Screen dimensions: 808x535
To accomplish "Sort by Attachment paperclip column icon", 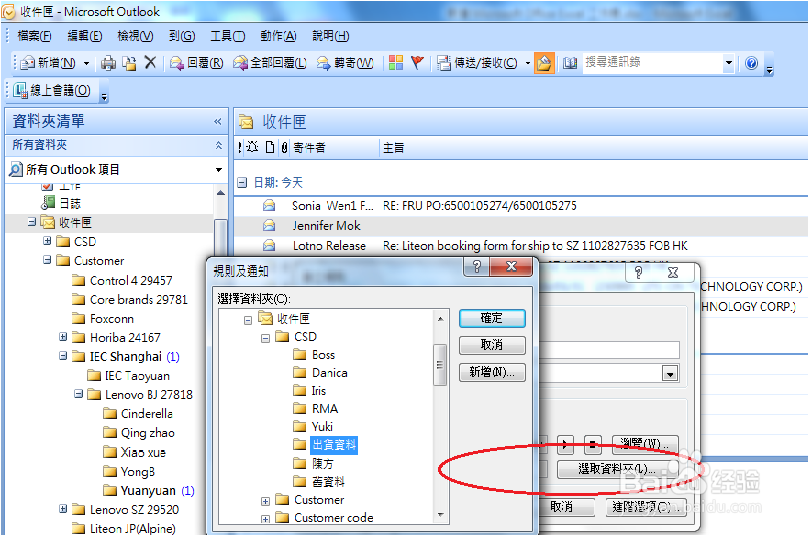I will [x=284, y=147].
